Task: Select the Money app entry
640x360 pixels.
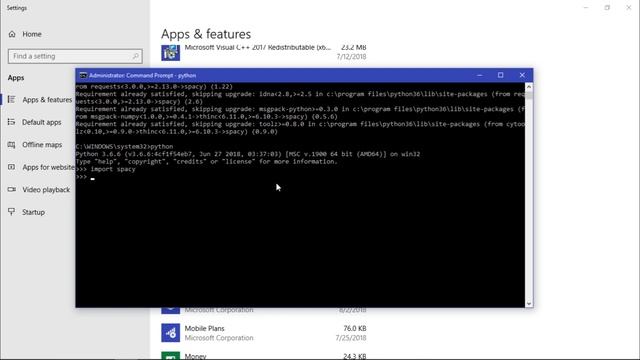Action: click(x=264, y=356)
